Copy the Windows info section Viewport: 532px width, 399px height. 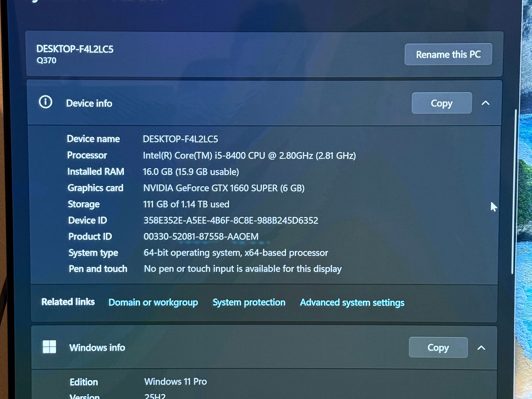438,348
